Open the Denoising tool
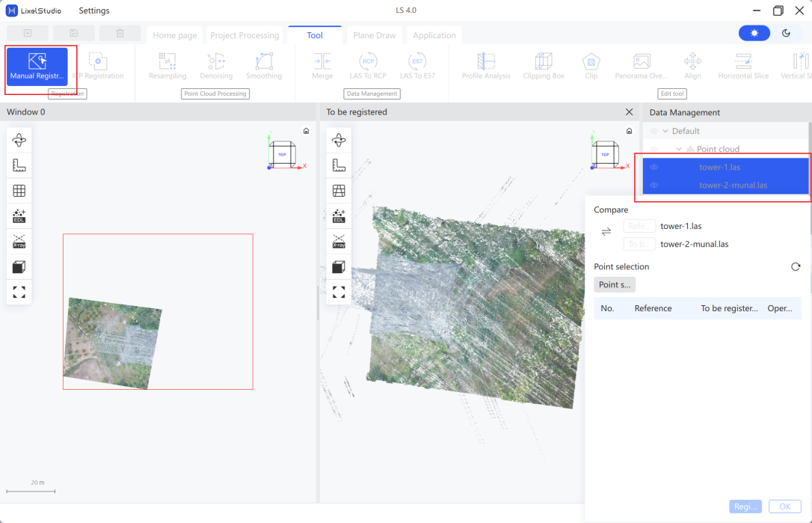Viewport: 812px width, 523px height. (216, 67)
